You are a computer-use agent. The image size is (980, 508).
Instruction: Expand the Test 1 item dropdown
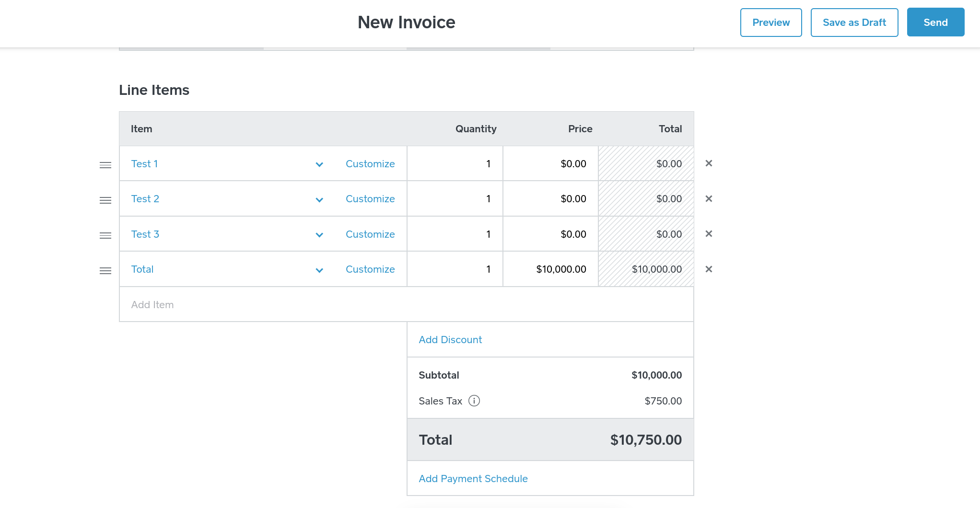click(319, 164)
